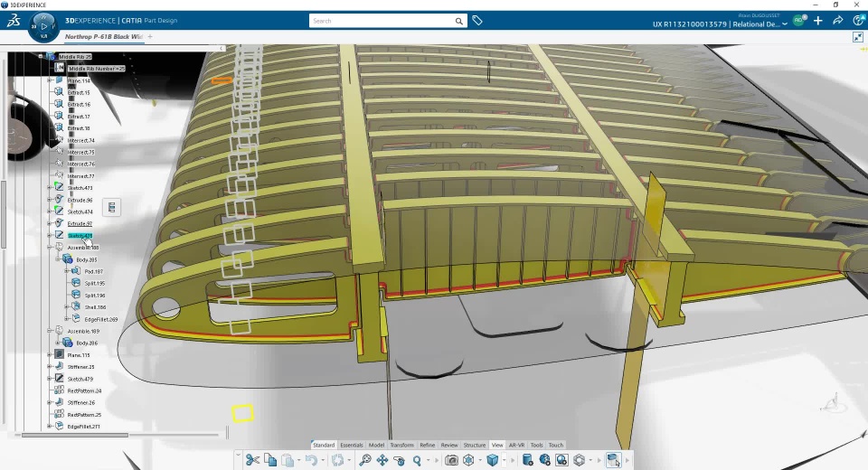868x470 pixels.
Task: Click the wireframe cube view-mode icon
Action: coord(469,460)
